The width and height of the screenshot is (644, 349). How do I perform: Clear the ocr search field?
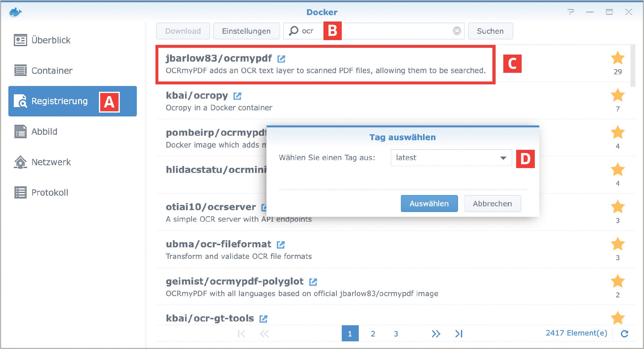pyautogui.click(x=457, y=31)
